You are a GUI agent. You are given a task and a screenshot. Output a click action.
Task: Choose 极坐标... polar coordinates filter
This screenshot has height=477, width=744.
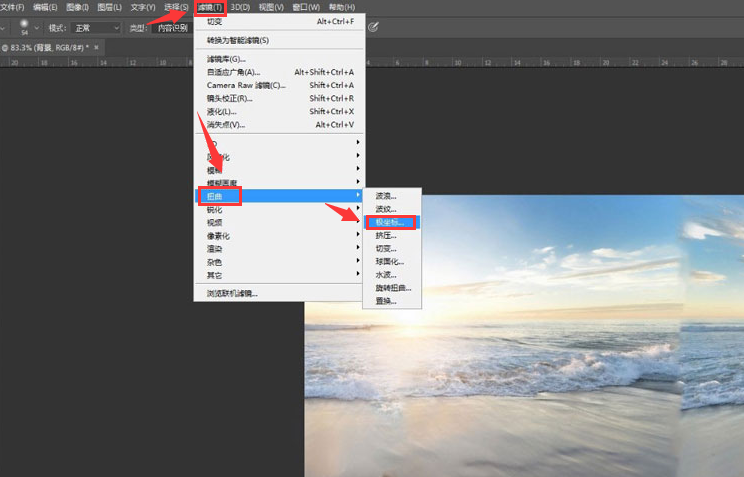pyautogui.click(x=392, y=222)
